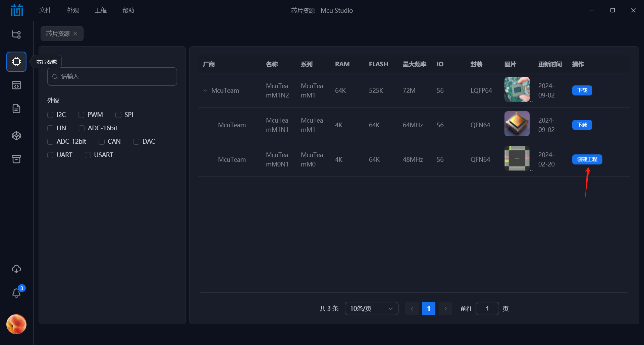Select the project hierarchy icon in sidebar
This screenshot has width=644, height=345.
point(16,34)
